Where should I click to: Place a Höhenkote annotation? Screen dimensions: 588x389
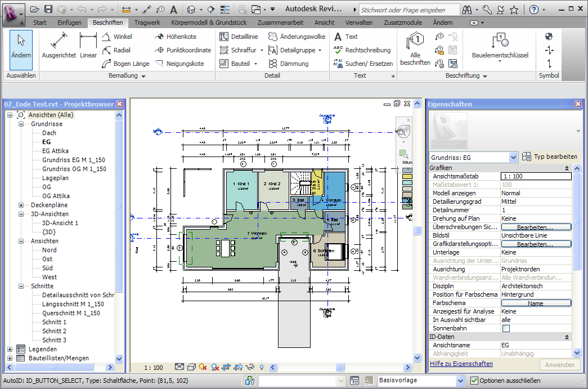(x=177, y=35)
